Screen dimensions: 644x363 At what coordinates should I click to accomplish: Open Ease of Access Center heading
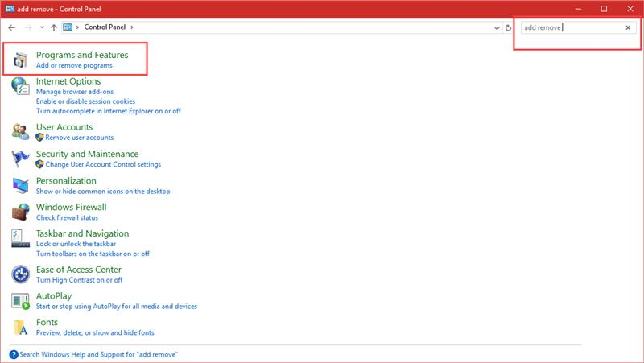(x=79, y=270)
